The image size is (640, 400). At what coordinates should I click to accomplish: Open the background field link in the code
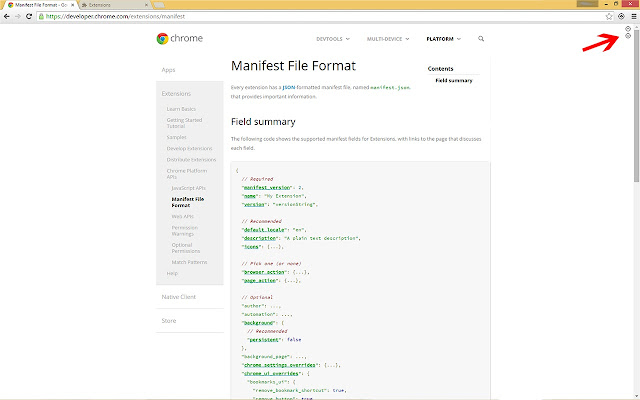(258, 323)
